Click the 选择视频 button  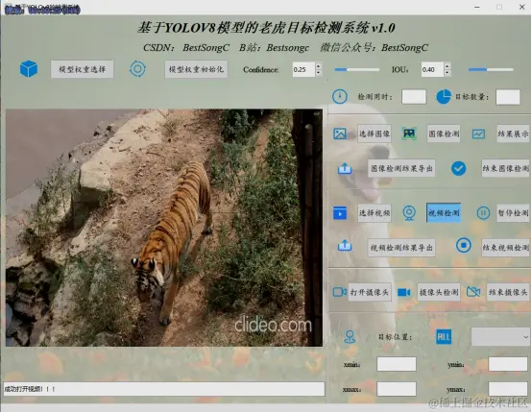[x=375, y=213]
